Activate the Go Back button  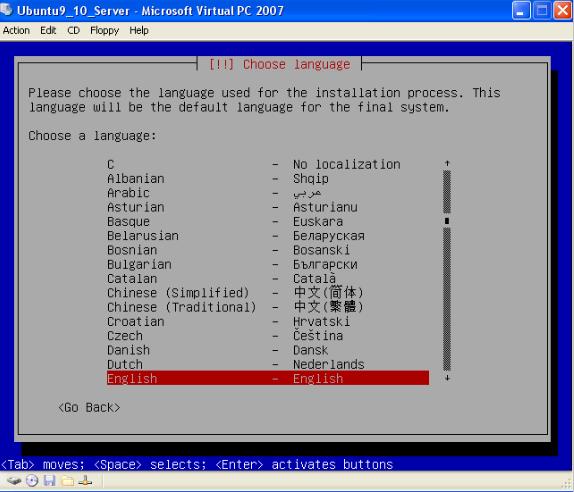click(89, 407)
